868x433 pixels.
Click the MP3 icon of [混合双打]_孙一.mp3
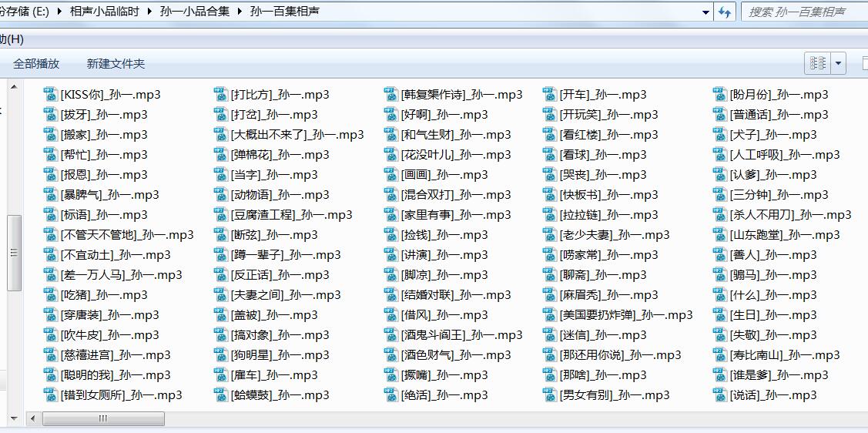pos(391,194)
